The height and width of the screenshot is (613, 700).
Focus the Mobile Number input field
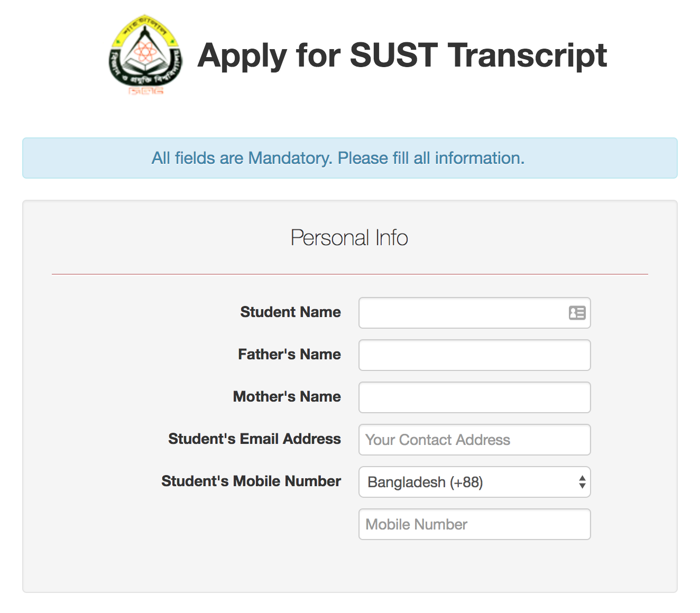pyautogui.click(x=474, y=524)
